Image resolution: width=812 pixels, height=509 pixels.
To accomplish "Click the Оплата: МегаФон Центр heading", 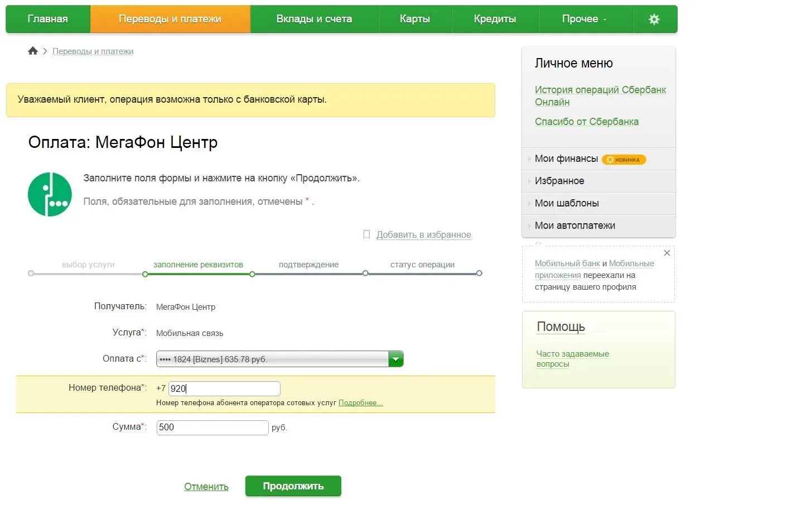I will point(123,142).
